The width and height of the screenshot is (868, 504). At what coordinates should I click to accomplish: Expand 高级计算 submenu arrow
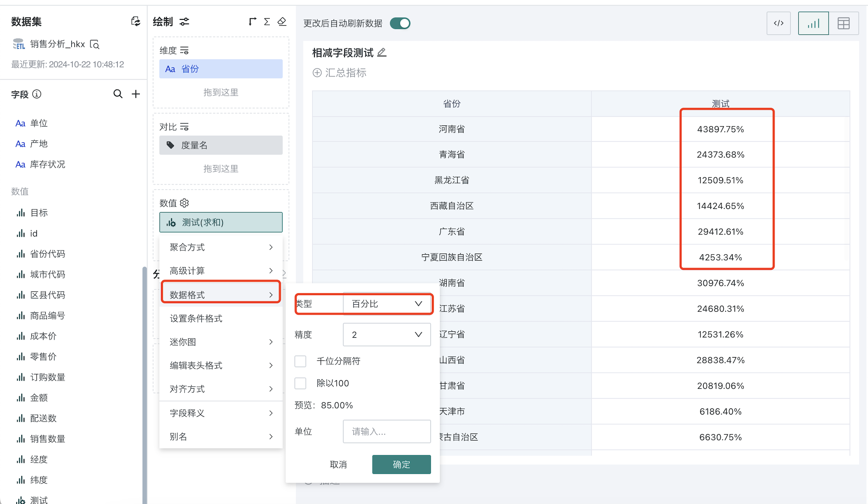271,271
